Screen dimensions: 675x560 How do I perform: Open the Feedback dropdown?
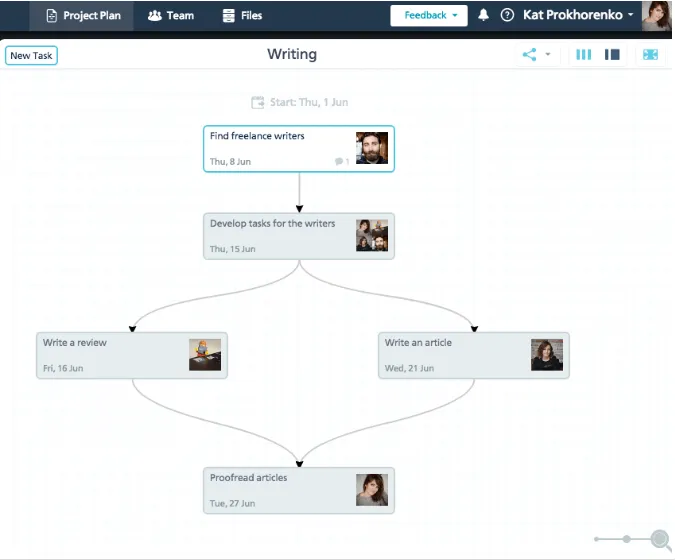(x=429, y=15)
